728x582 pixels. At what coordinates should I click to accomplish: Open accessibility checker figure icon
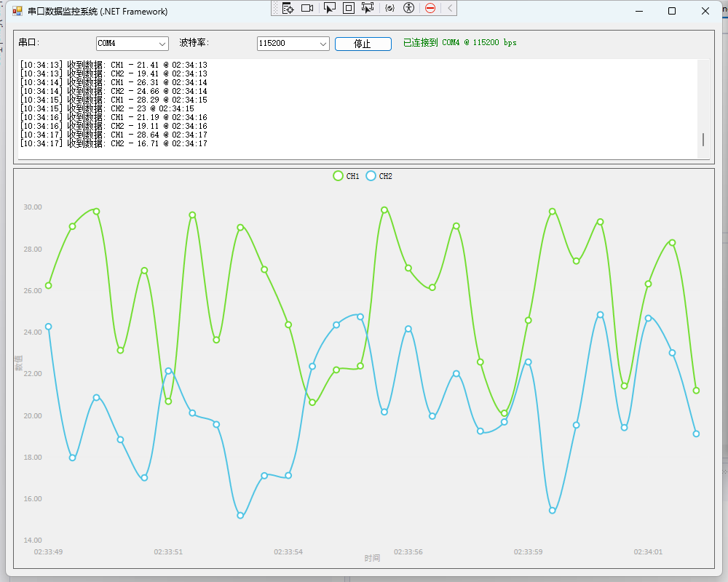[408, 8]
